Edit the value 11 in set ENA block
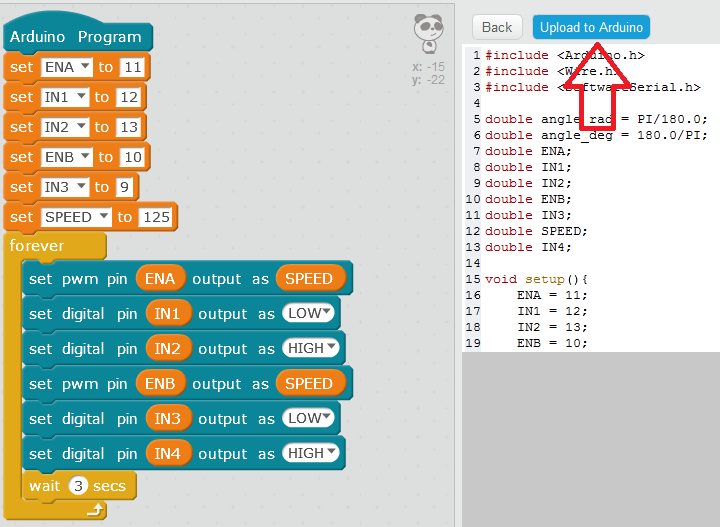Screen dimensions: 720x527 [133, 67]
